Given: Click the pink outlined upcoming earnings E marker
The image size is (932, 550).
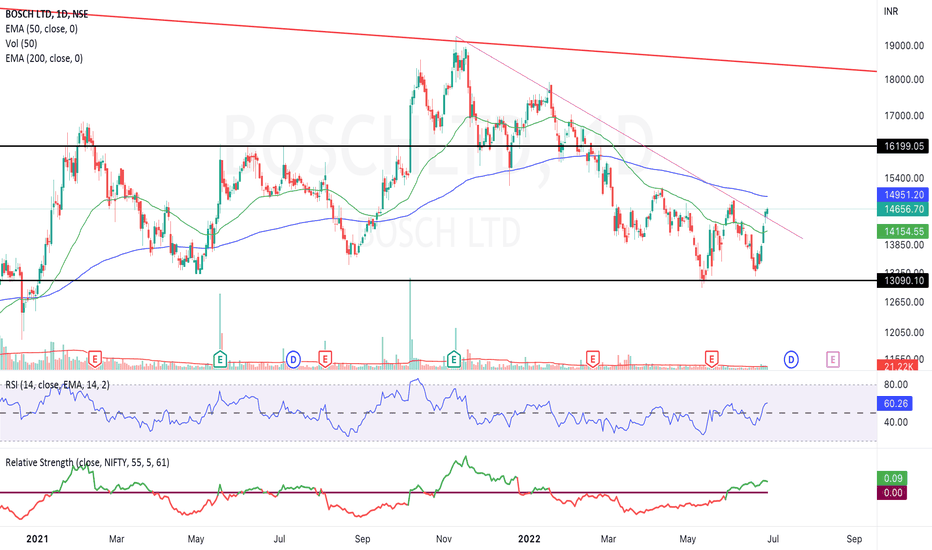Looking at the screenshot, I should point(833,359).
